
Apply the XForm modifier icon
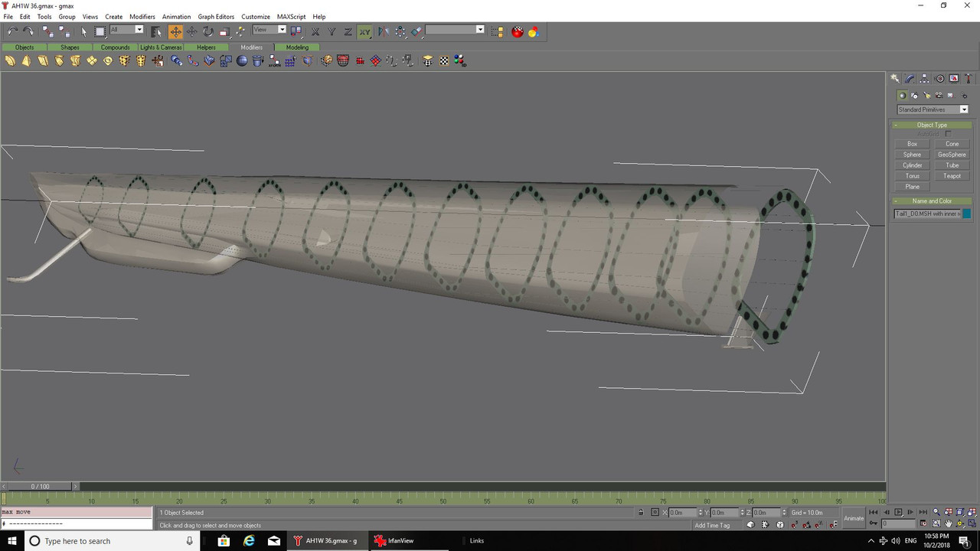[274, 60]
